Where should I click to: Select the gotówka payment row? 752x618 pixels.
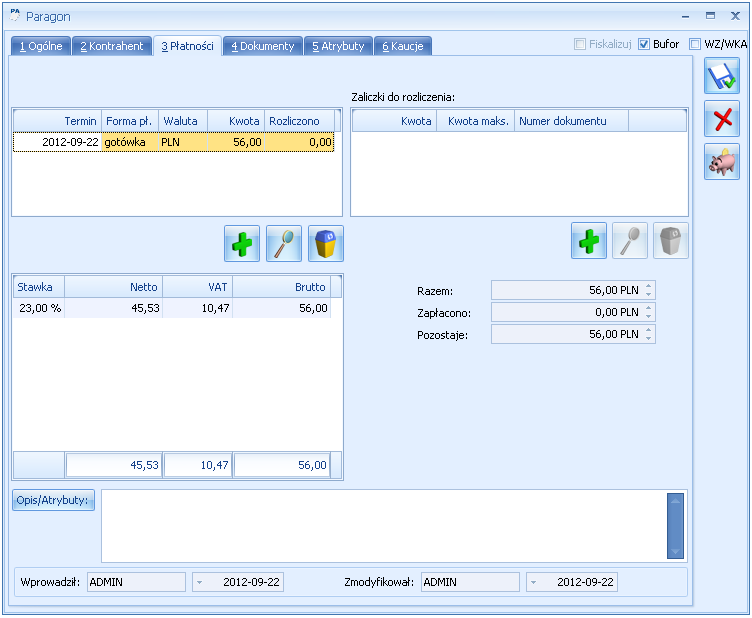coord(174,142)
